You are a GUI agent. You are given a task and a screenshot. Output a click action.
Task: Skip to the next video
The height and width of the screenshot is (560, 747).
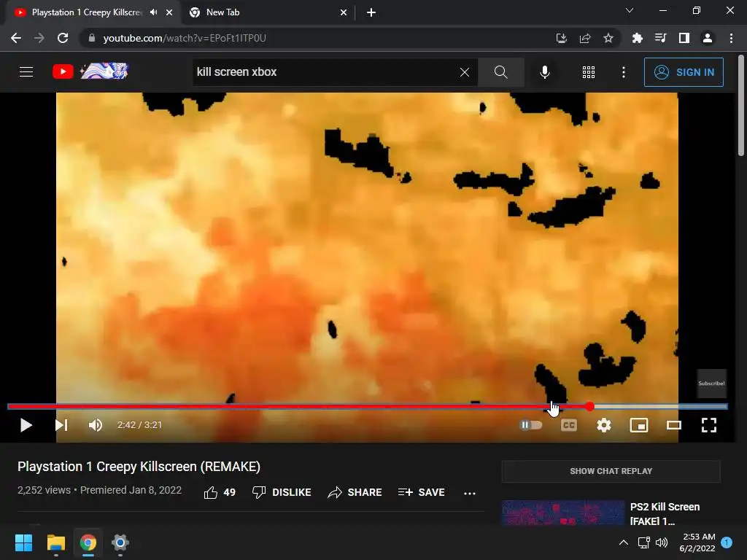(61, 425)
